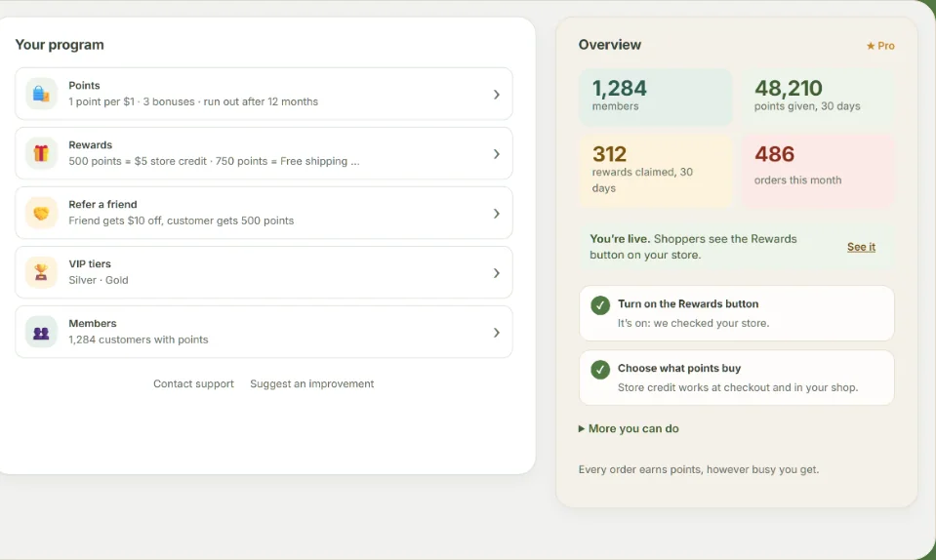Open Refer a friend chevron arrow
The height and width of the screenshot is (560, 936).
[x=496, y=214]
